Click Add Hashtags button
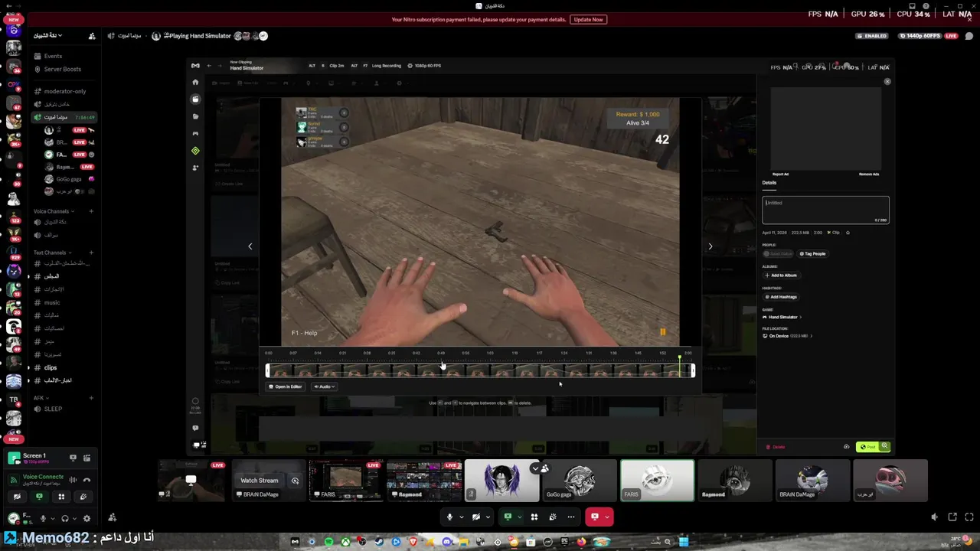 tap(781, 297)
